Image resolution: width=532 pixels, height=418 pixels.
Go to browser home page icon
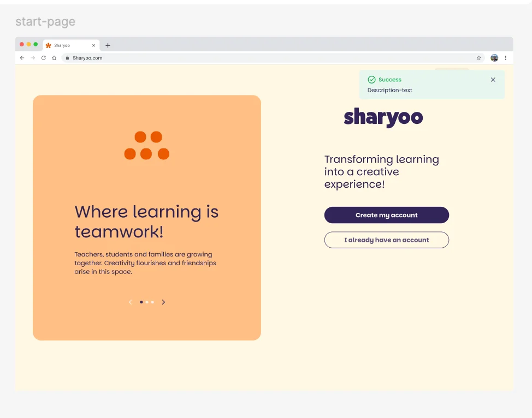click(54, 58)
